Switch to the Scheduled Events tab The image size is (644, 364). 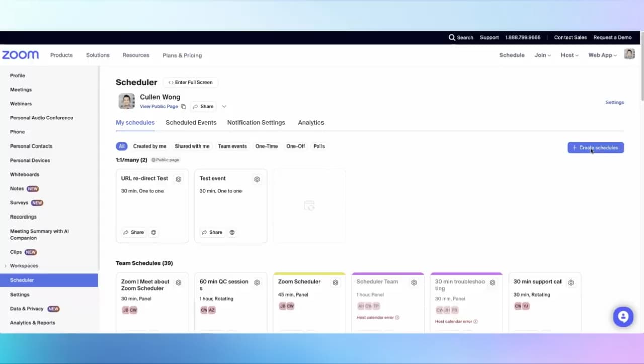point(191,122)
